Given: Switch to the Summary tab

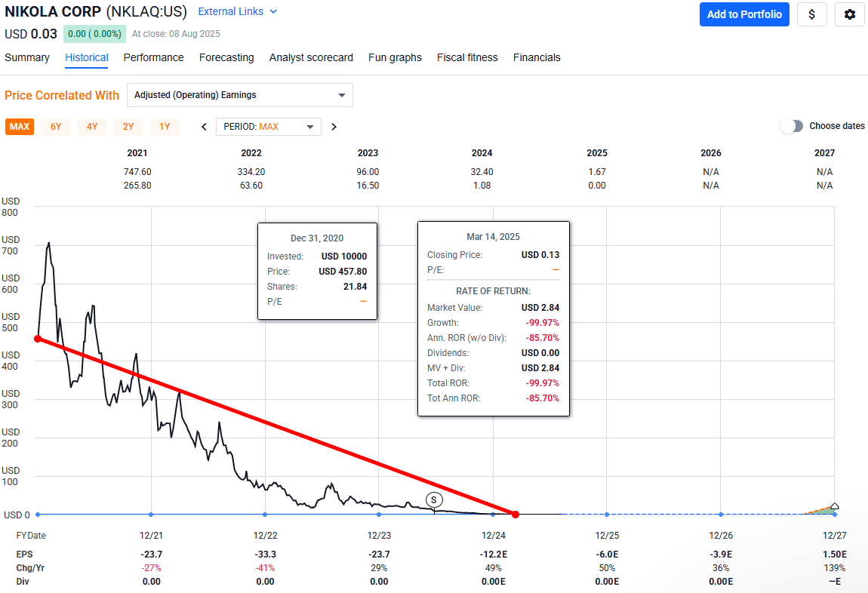Looking at the screenshot, I should 27,57.
